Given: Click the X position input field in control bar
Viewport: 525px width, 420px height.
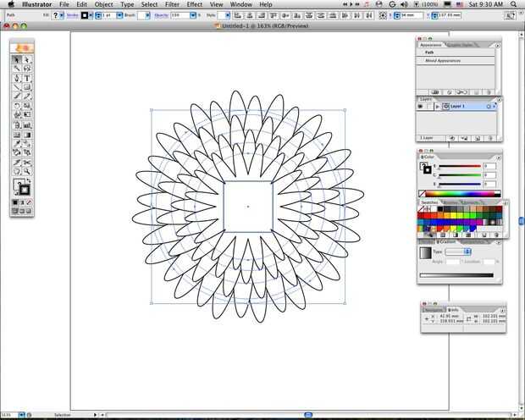Looking at the screenshot, I should point(411,15).
